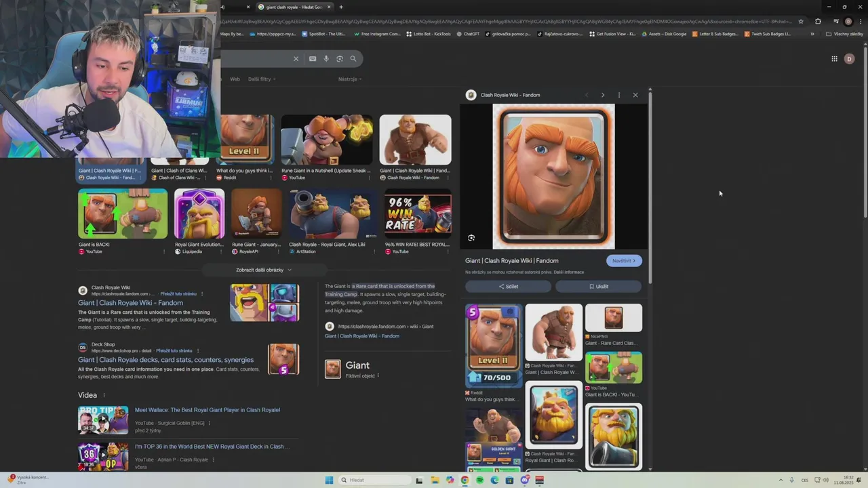Image resolution: width=868 pixels, height=488 pixels.
Task: Select the Web search tab
Action: (235, 79)
